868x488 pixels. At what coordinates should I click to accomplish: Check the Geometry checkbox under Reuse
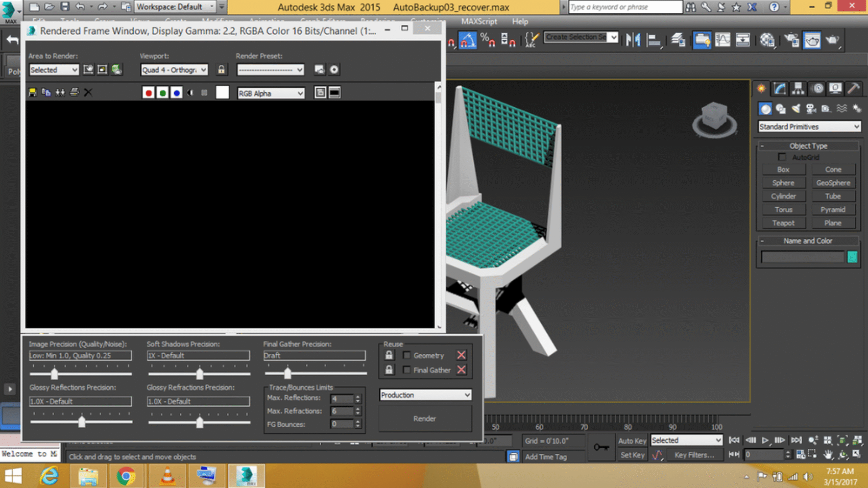(x=406, y=355)
